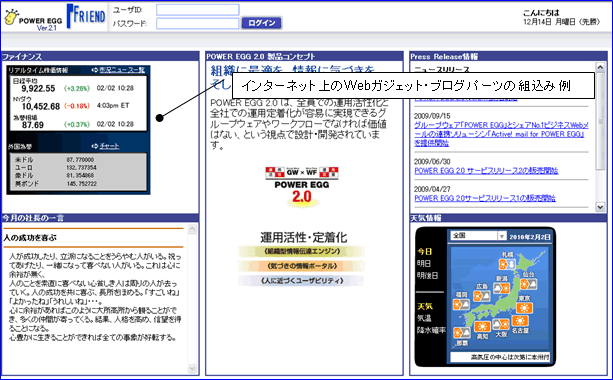Switch the weather view to 降水確率
613x380 pixels.
coord(431,330)
